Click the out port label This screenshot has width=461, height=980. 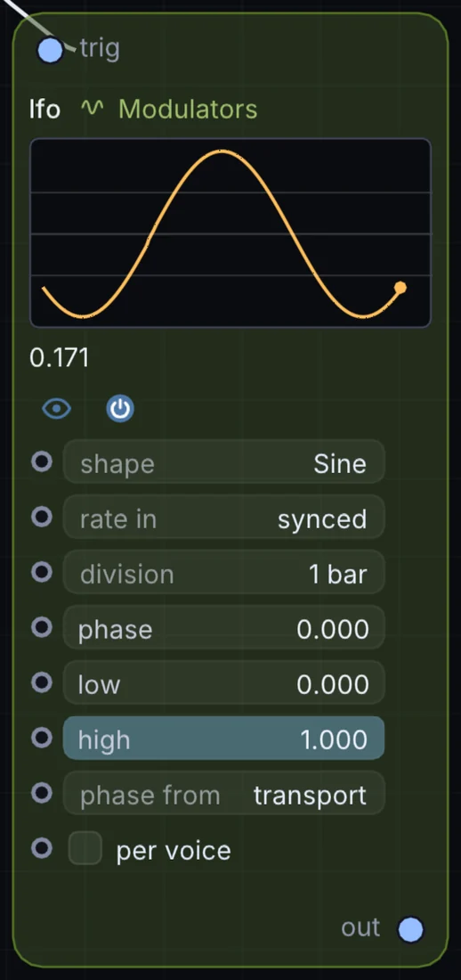click(360, 927)
